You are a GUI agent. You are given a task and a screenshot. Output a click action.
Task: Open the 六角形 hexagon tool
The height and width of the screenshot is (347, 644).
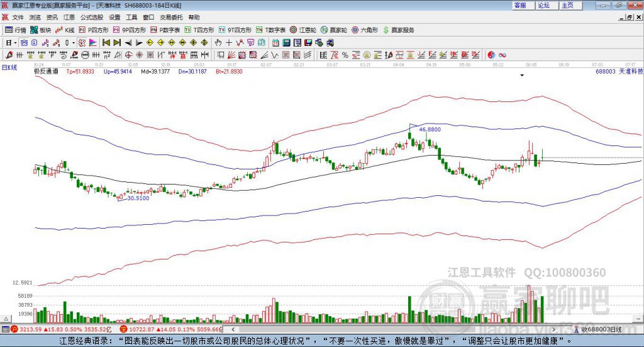pyautogui.click(x=365, y=30)
